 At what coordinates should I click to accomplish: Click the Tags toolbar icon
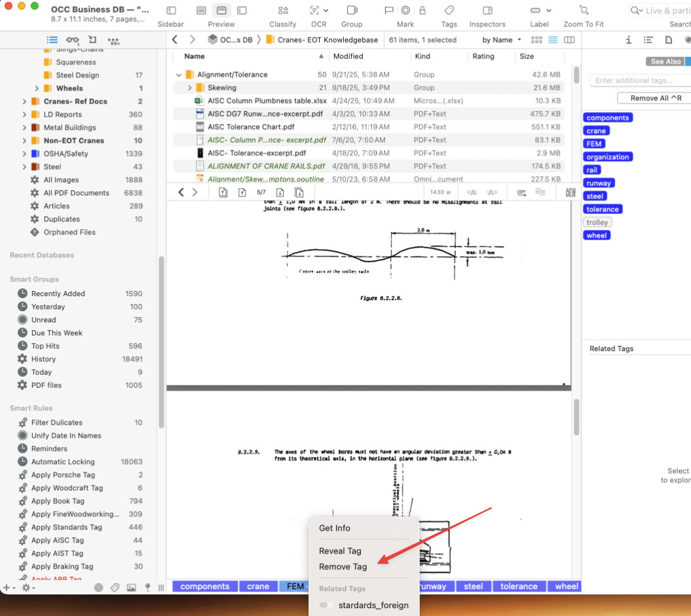[449, 10]
